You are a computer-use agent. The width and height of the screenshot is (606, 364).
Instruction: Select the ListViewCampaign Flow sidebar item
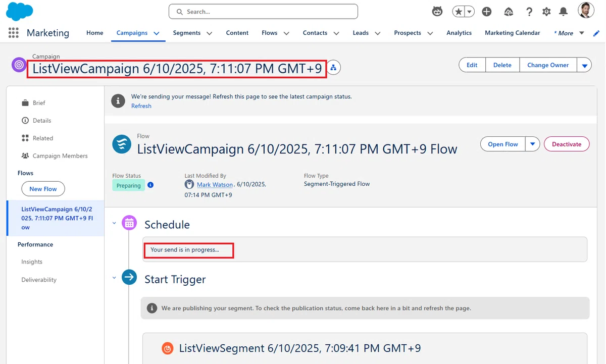click(56, 218)
